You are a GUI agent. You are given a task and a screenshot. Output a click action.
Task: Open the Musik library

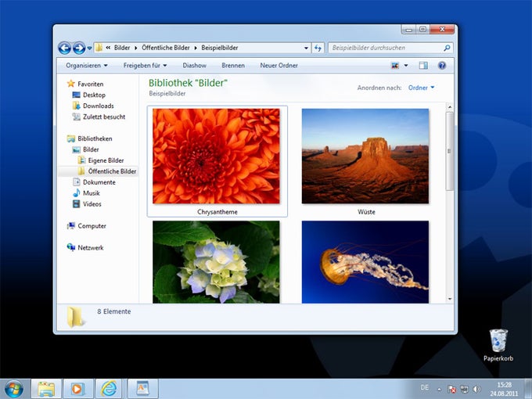click(x=92, y=193)
